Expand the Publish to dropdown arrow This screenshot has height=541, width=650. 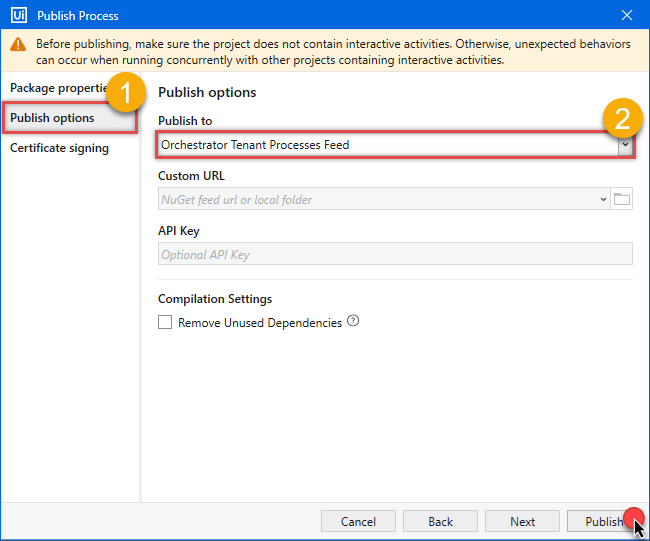pyautogui.click(x=625, y=145)
